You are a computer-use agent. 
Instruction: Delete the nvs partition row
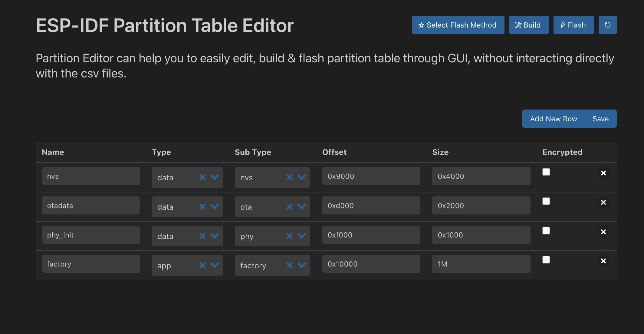(603, 173)
